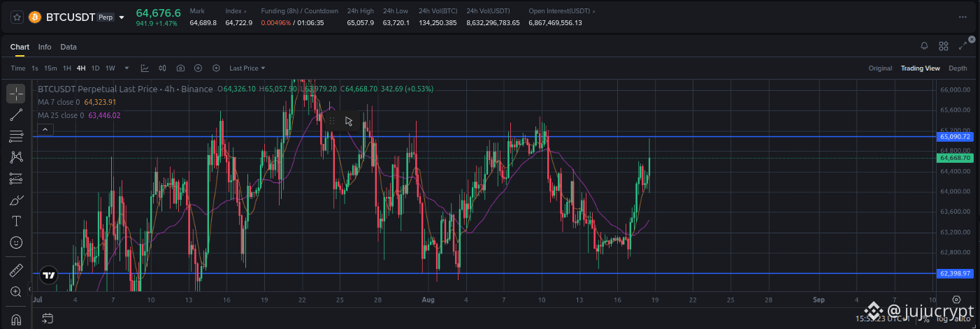Open the Last Price dropdown
980x329 pixels.
coord(247,68)
